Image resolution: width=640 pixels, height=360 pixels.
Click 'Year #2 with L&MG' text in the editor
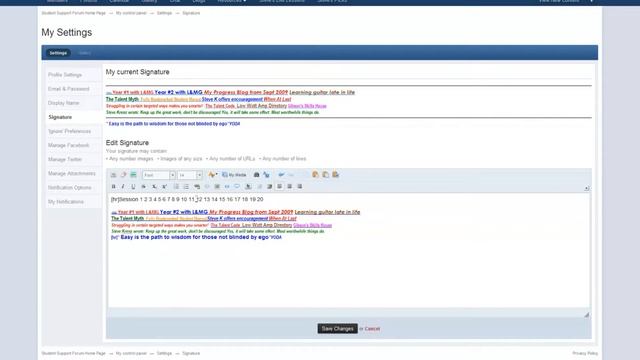click(x=184, y=212)
